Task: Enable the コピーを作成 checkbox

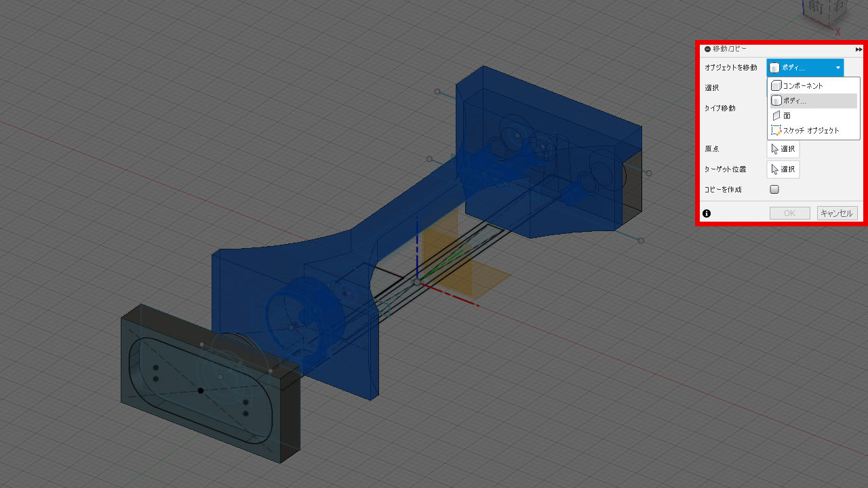Action: point(774,190)
